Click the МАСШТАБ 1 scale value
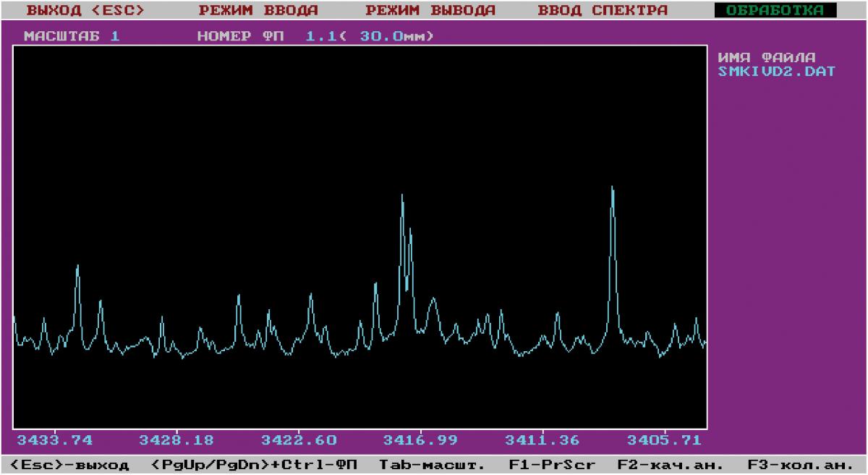The height and width of the screenshot is (475, 868). point(72,35)
